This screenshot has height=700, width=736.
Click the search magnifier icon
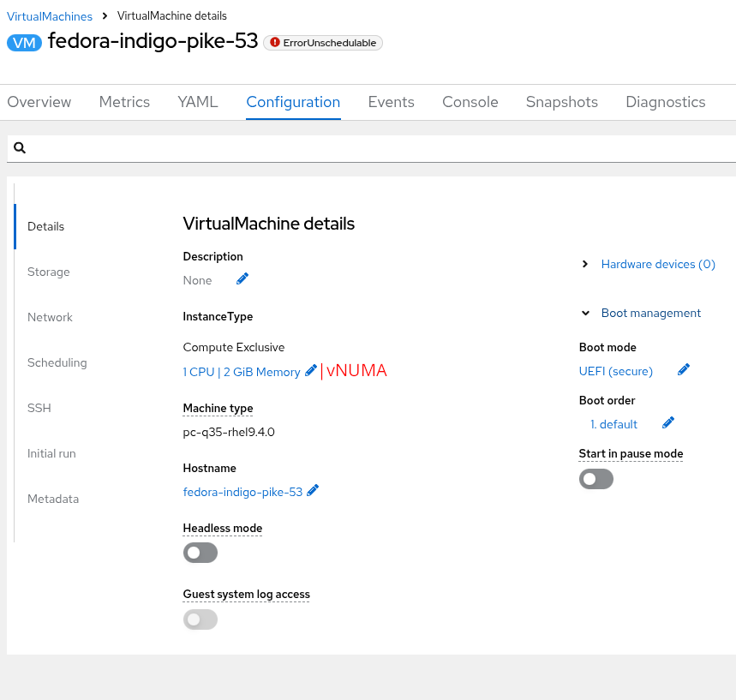[20, 148]
